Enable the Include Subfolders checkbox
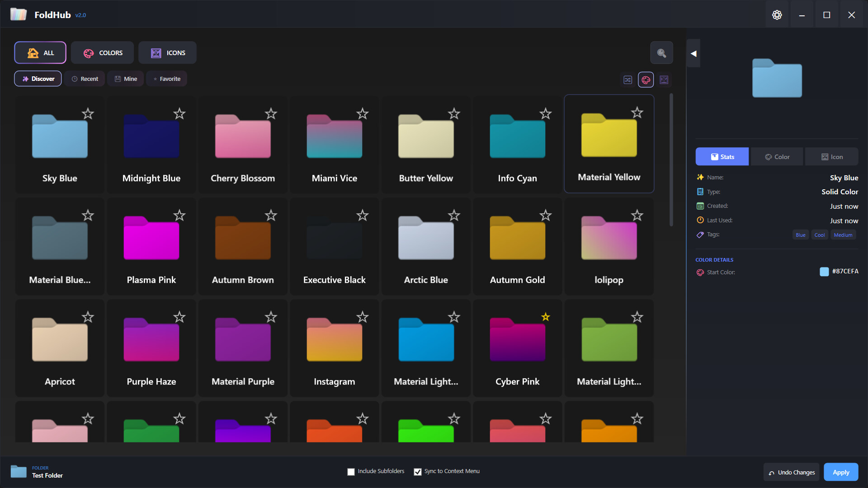The width and height of the screenshot is (868, 488). [351, 471]
